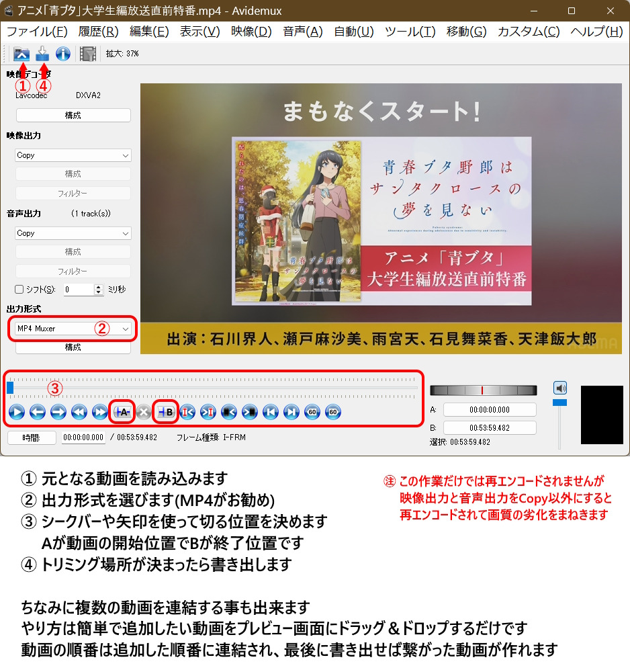
Task: Click 構成 under 映像デコーダ
Action: [x=73, y=116]
